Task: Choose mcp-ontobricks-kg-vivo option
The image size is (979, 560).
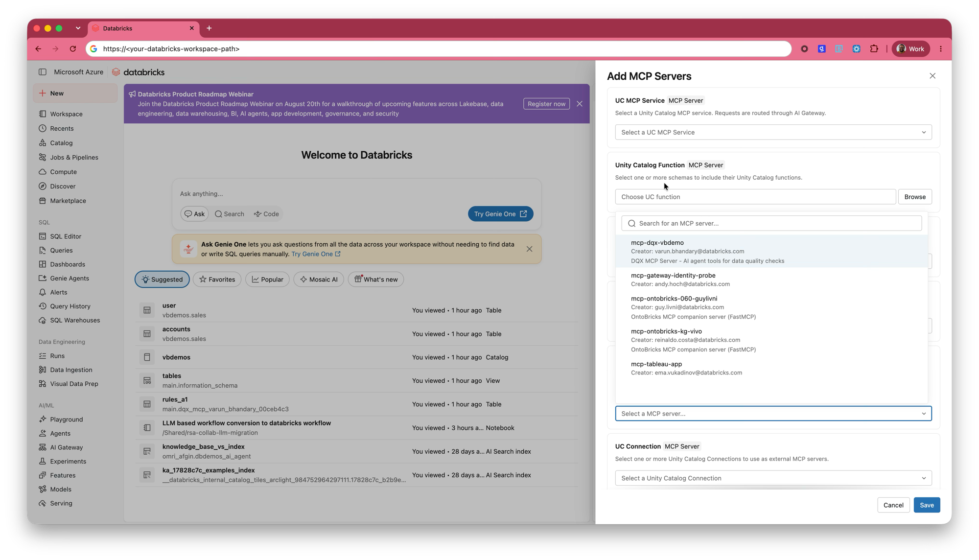Action: coord(771,340)
